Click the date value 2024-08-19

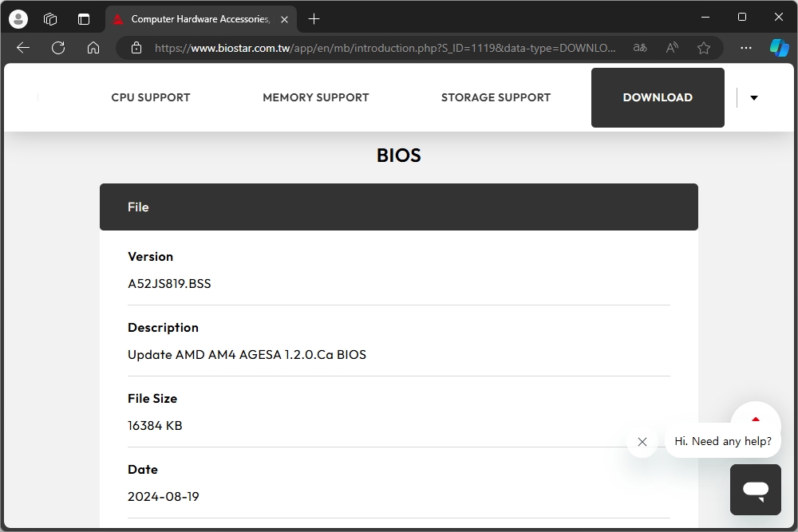(164, 496)
